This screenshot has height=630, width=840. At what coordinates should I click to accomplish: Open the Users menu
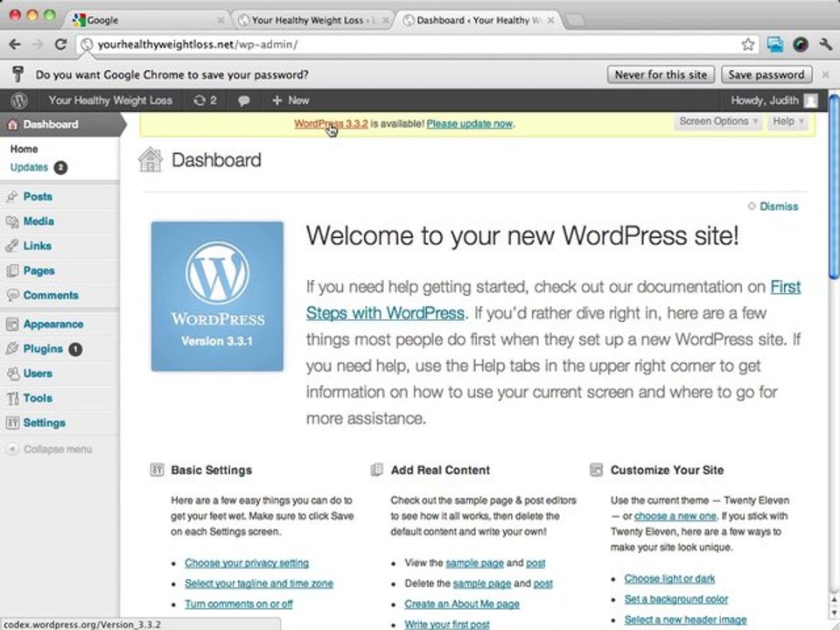click(x=38, y=374)
